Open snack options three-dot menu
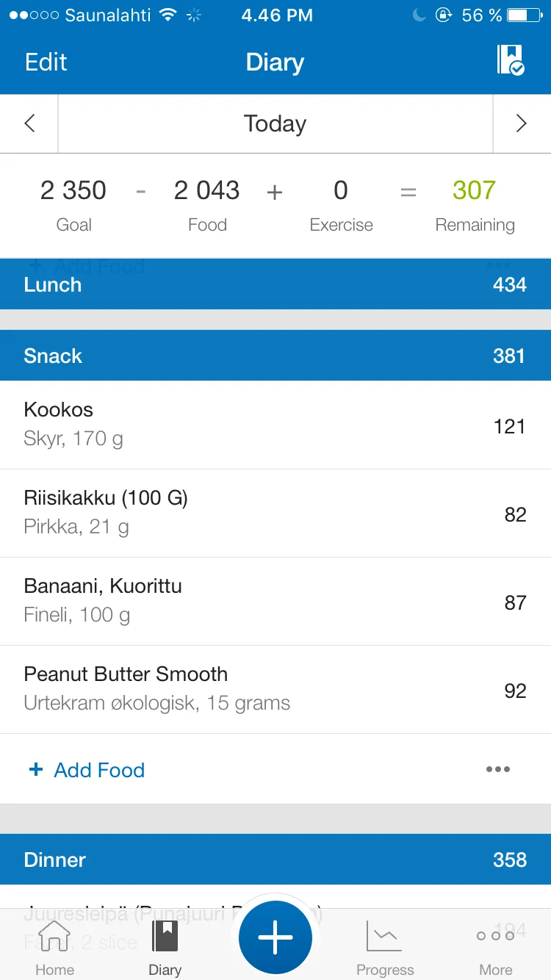Screen dimensions: 551x980 coord(497,769)
